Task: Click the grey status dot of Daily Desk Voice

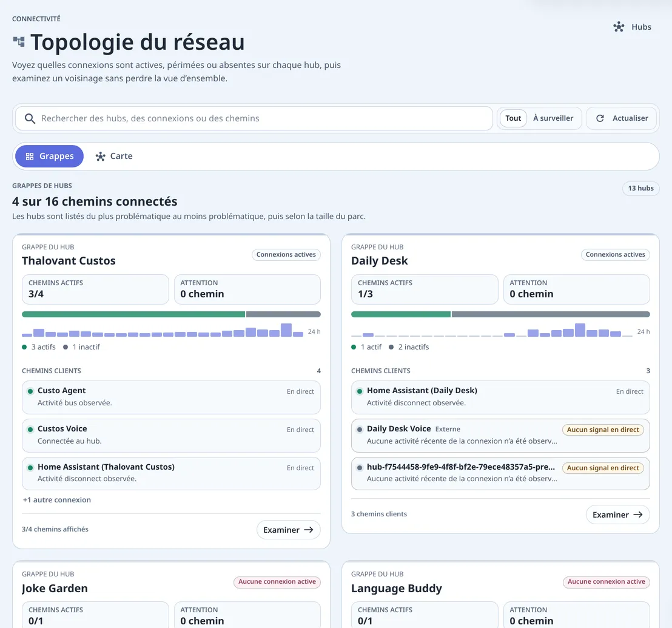Action: 360,429
